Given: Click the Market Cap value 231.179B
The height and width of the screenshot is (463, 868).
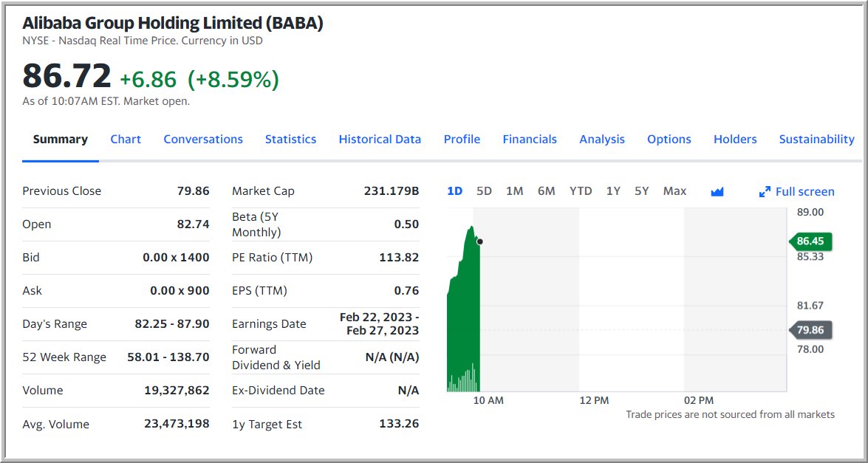Looking at the screenshot, I should point(392,191).
